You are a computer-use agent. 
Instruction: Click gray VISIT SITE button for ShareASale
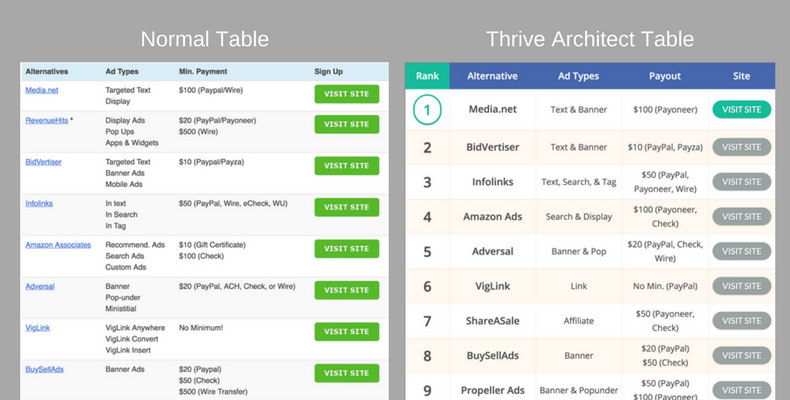742,321
